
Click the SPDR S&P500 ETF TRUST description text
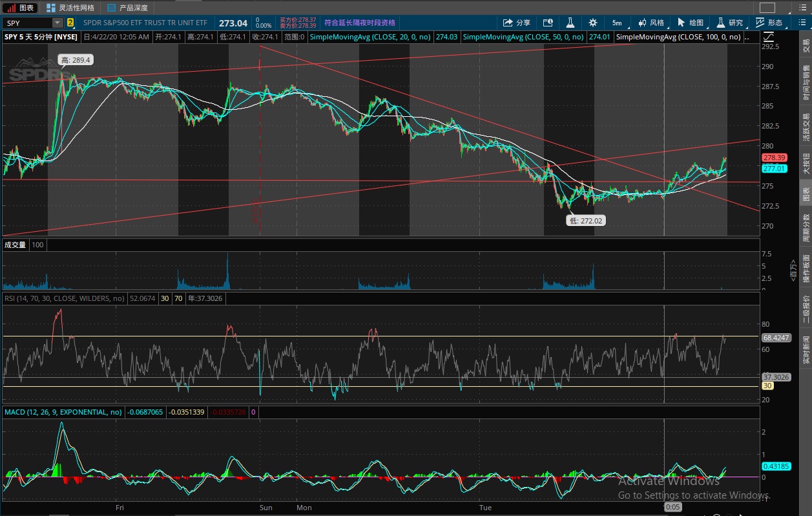pyautogui.click(x=145, y=23)
